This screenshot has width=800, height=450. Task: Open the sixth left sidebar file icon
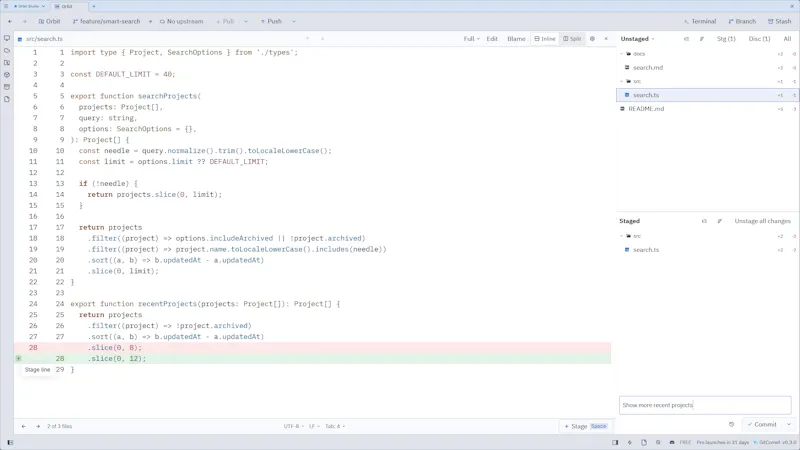7,99
